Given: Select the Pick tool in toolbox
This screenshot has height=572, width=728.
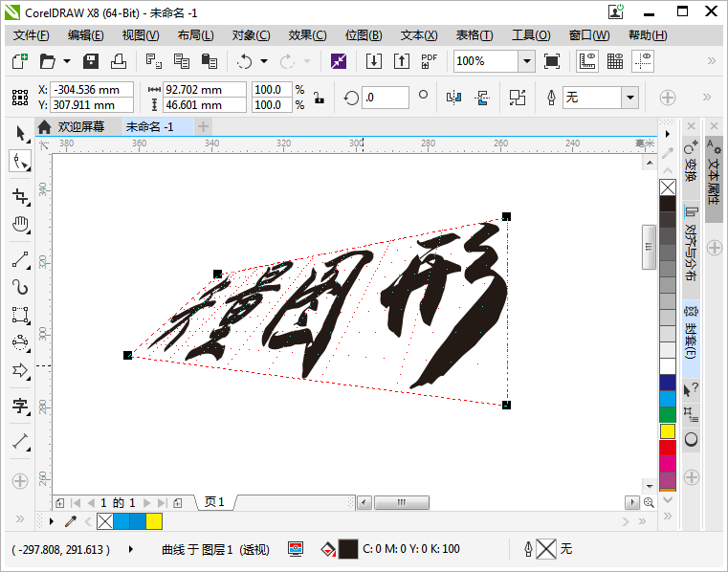Looking at the screenshot, I should pos(20,133).
